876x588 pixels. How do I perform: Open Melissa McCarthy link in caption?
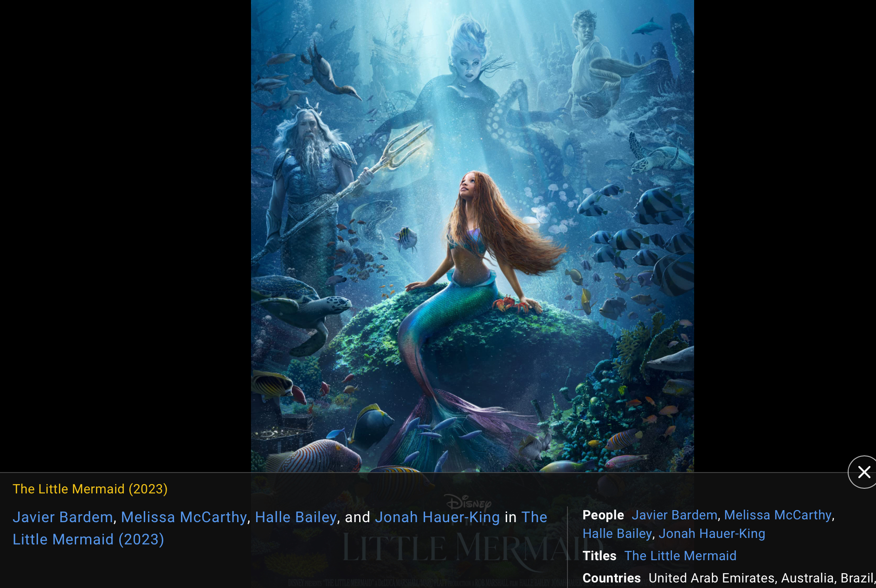point(184,517)
